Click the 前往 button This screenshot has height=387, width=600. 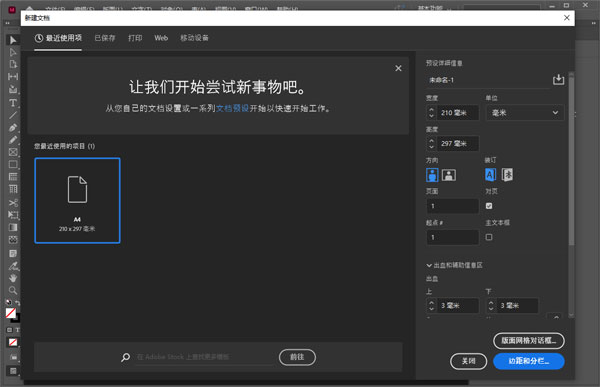297,357
